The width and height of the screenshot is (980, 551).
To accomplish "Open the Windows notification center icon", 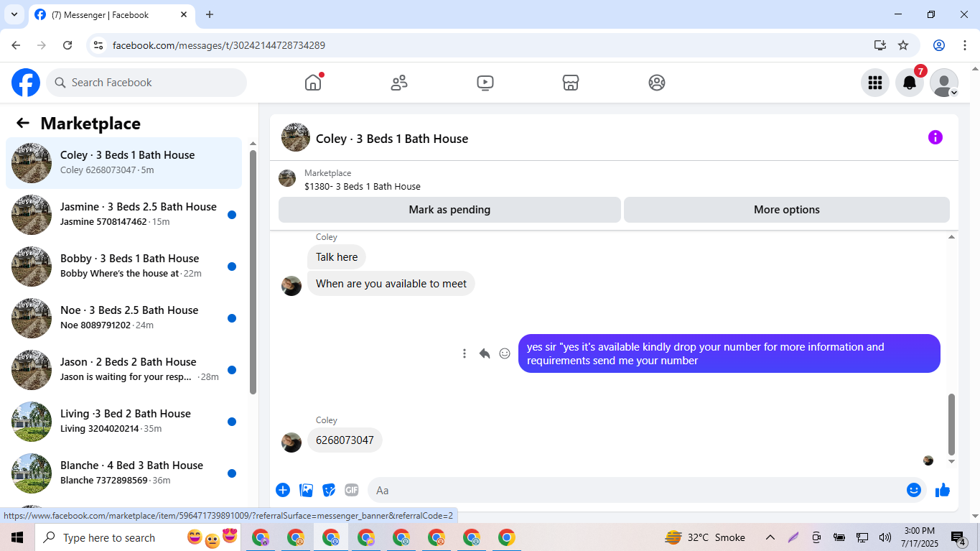I will (958, 537).
